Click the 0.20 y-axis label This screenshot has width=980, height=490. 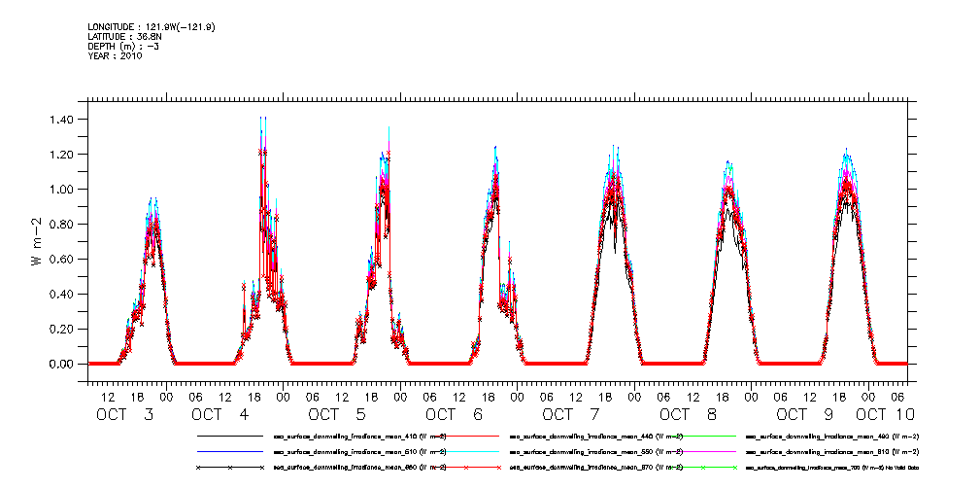tap(61, 330)
